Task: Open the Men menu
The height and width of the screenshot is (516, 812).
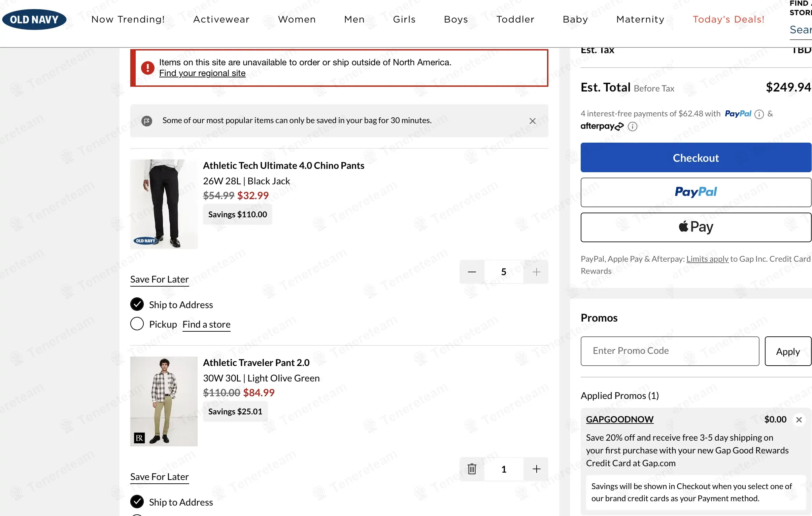Action: pyautogui.click(x=354, y=19)
